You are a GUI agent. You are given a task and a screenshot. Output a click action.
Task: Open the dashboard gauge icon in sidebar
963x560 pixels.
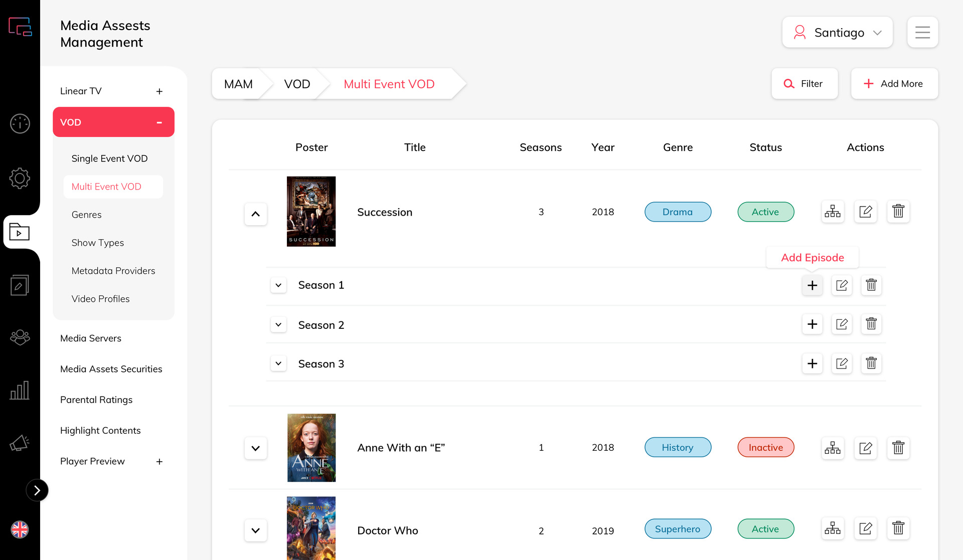[20, 123]
